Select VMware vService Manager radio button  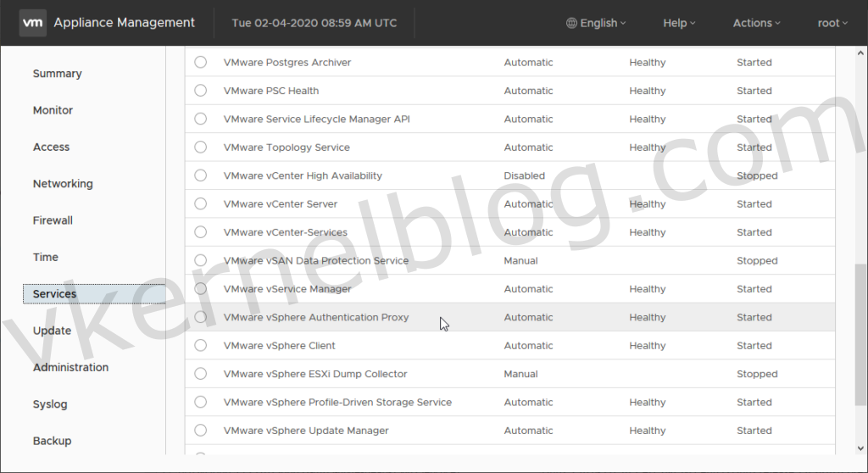tap(200, 288)
